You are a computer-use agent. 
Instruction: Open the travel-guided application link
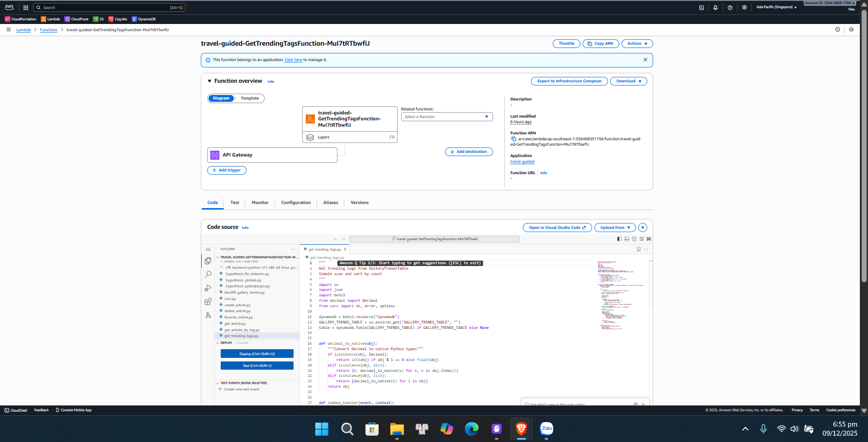click(x=522, y=161)
